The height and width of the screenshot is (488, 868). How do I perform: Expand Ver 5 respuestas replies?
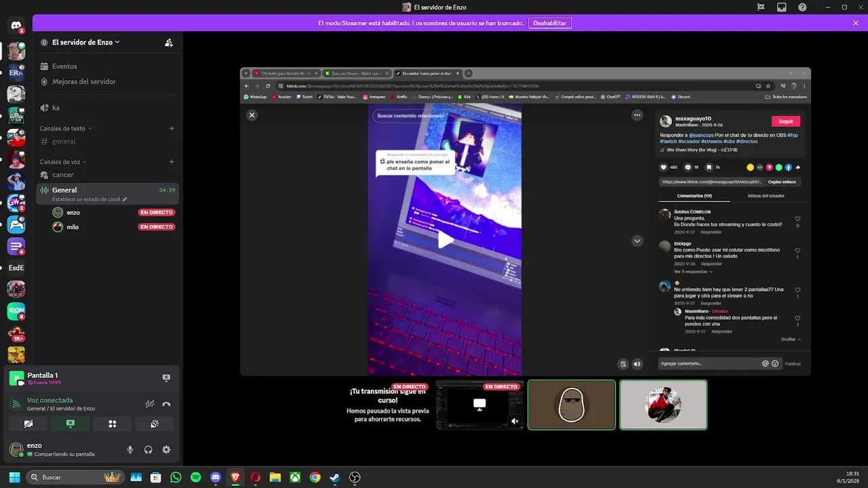click(693, 271)
